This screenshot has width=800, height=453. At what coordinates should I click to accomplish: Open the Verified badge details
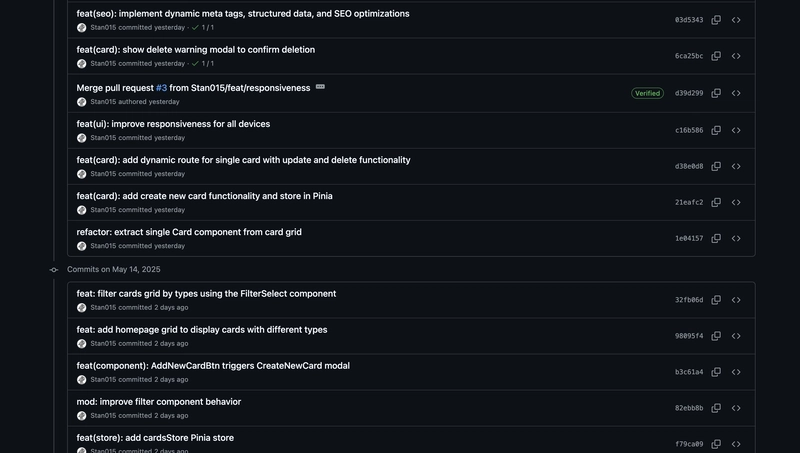[x=647, y=93]
